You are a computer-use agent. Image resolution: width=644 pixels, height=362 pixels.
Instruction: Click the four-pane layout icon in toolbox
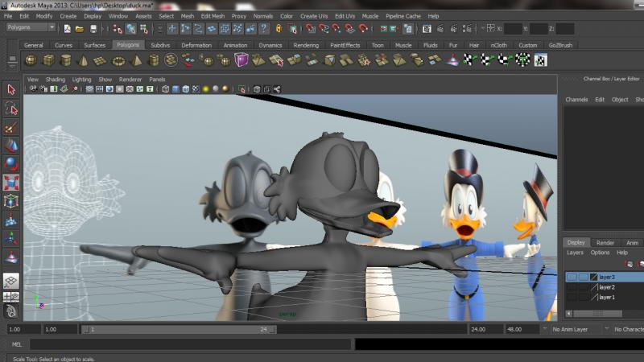point(11,296)
